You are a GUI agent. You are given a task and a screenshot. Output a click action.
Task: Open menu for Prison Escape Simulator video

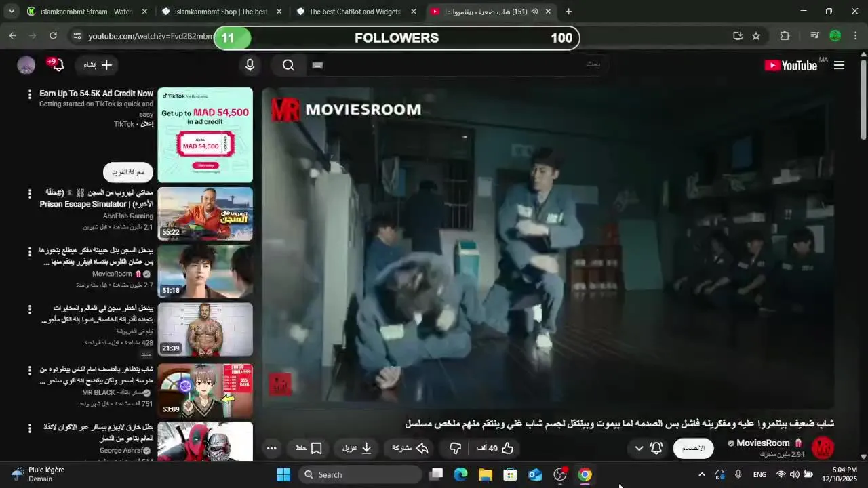pos(29,194)
